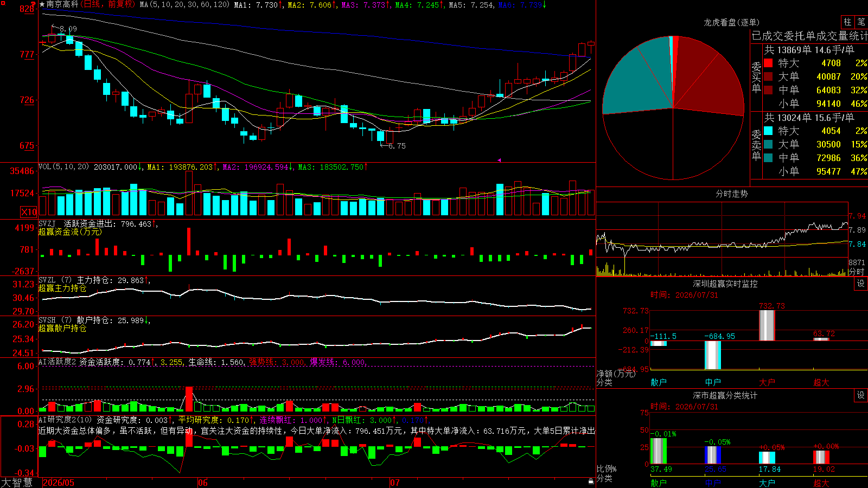Click the magenta arrow marker under the K-line chart
The width and height of the screenshot is (868, 488).
click(x=499, y=160)
